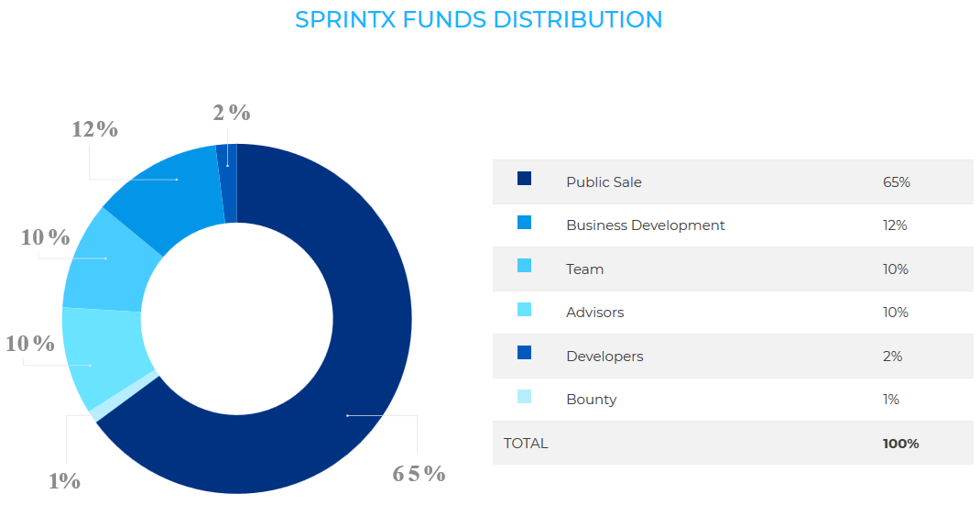Click the Bounty legend color swatch
The width and height of the screenshot is (980, 505).
pos(524,397)
